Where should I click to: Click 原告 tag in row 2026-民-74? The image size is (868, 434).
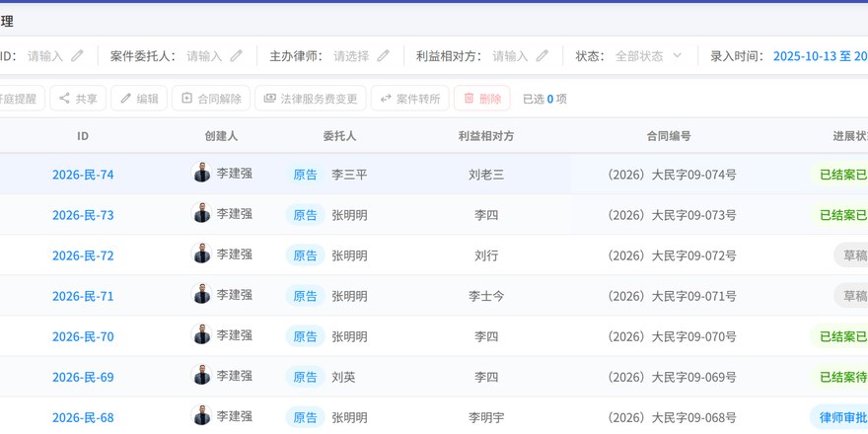305,175
